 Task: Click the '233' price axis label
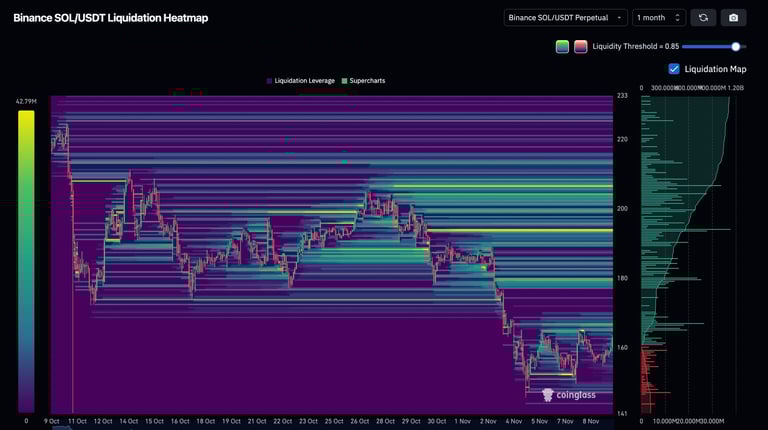[x=622, y=96]
